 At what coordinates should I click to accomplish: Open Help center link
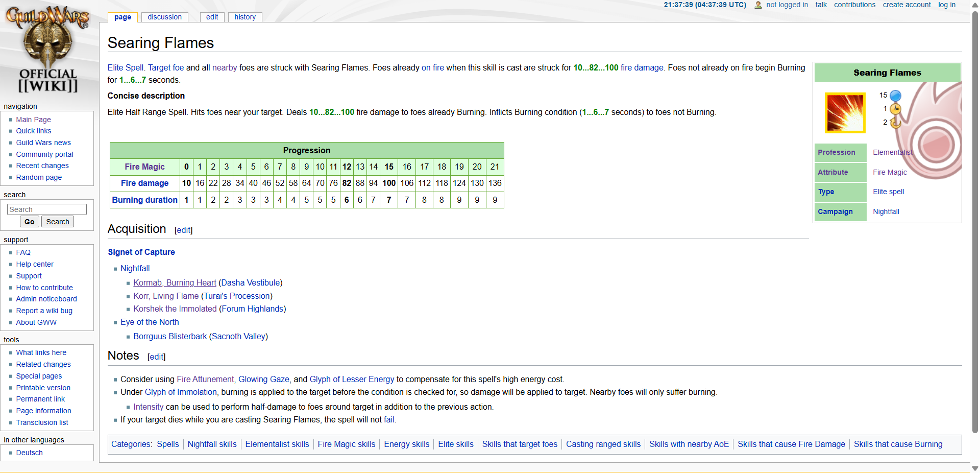pos(35,264)
